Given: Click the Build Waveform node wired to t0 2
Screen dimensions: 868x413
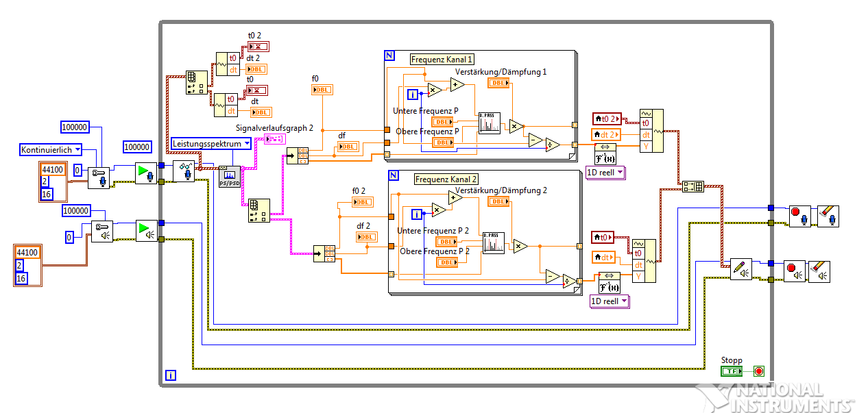Looking at the screenshot, I should click(x=652, y=130).
